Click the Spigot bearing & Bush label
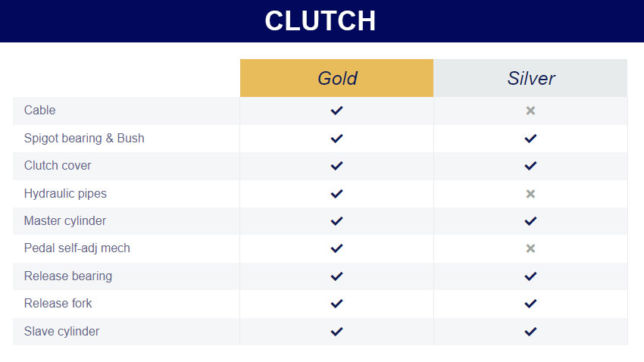644x362 pixels. pyautogui.click(x=84, y=139)
